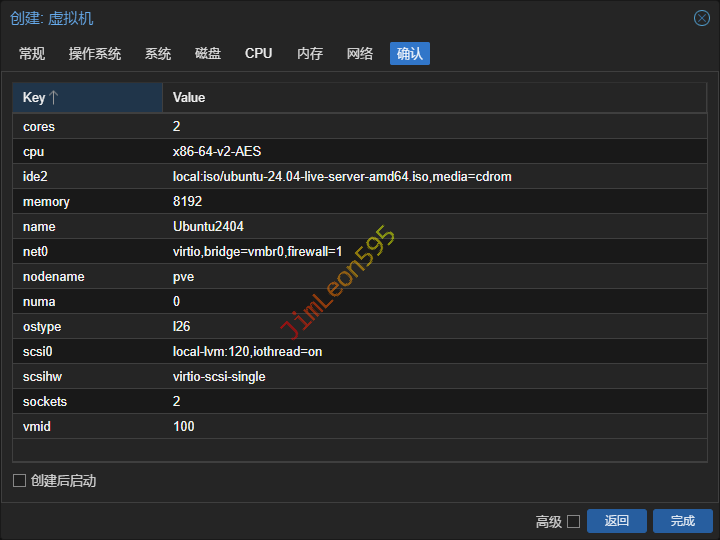The width and height of the screenshot is (720, 540).
Task: Go to the 系统 tab
Action: [x=158, y=54]
